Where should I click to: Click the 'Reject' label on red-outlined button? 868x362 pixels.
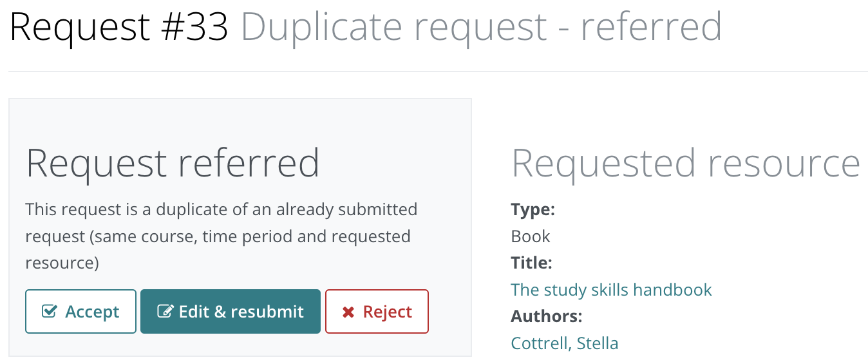coord(388,312)
